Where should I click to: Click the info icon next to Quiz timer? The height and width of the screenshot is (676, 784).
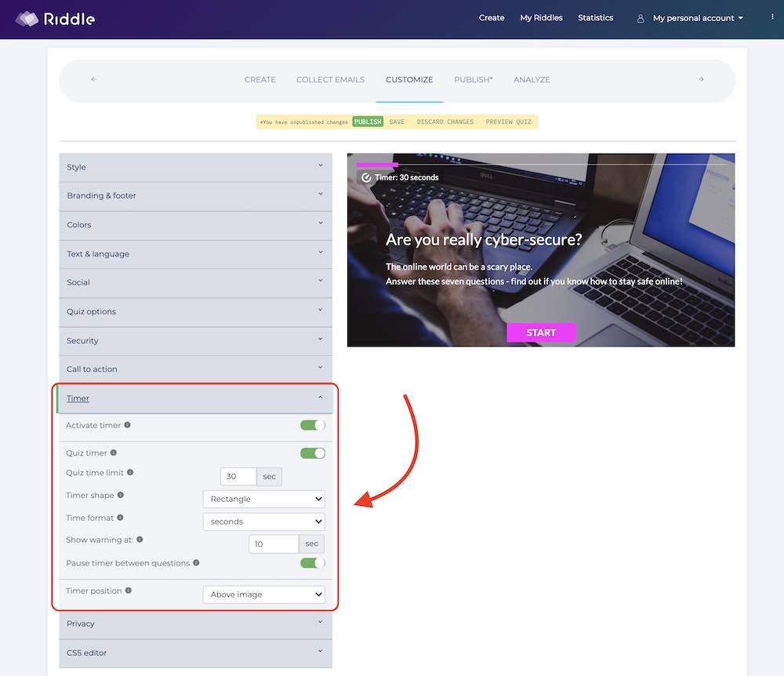[114, 452]
